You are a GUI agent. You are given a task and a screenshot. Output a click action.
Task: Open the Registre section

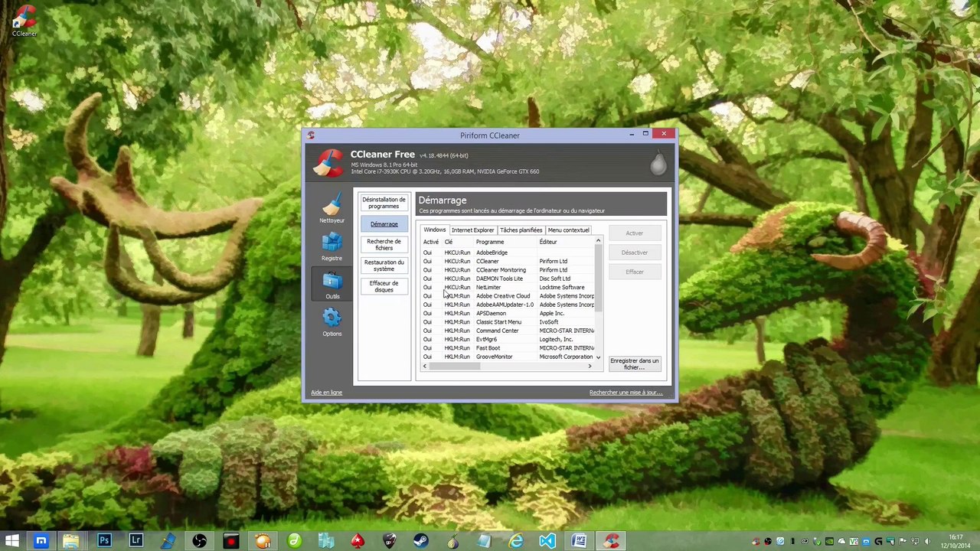pyautogui.click(x=332, y=246)
